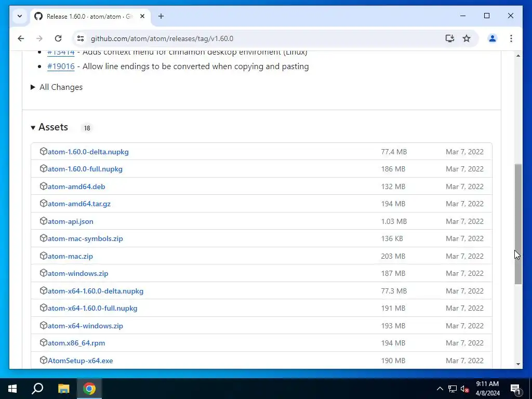
Task: Click the taskbar clock showing 9:11 AM
Action: (487, 389)
